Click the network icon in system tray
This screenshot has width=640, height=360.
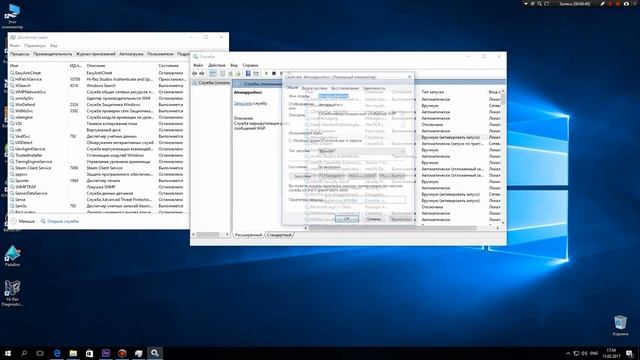[576, 353]
